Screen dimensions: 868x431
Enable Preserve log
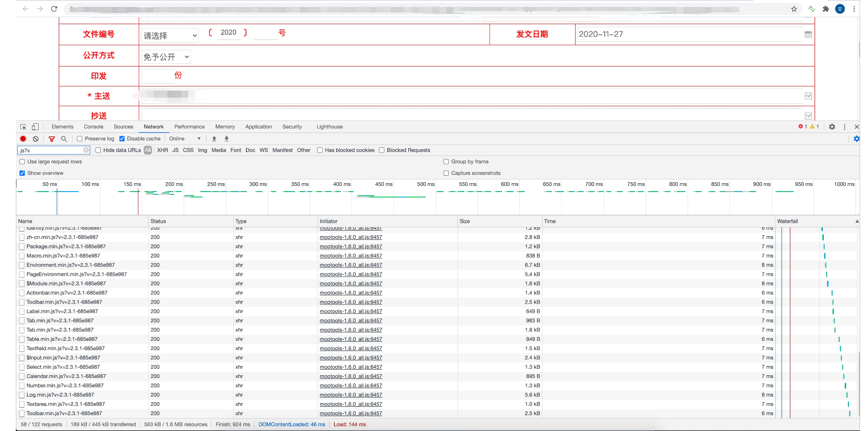80,139
